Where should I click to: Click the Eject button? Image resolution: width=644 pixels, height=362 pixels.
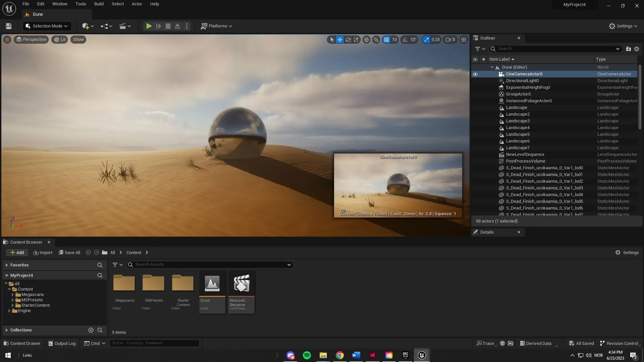[177, 26]
